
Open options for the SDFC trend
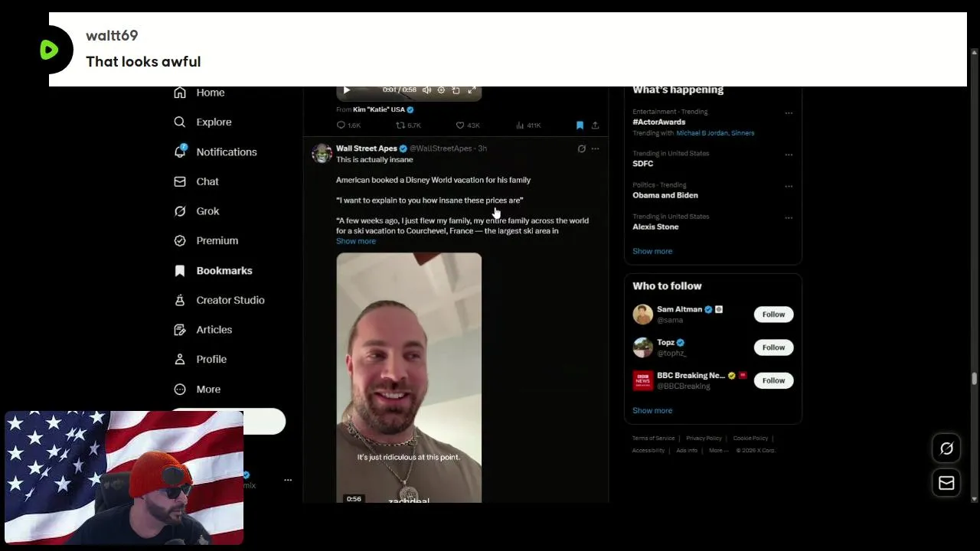[789, 154]
